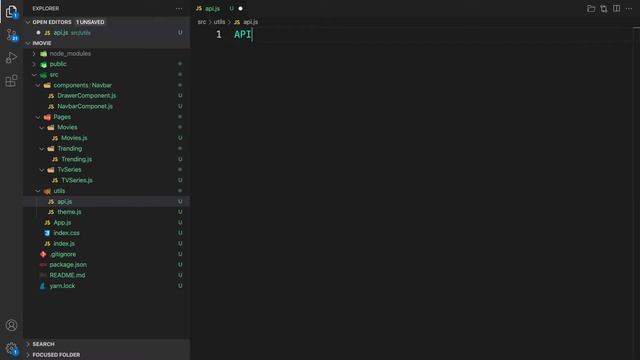Viewport: 640px width, 360px height.
Task: Collapse the Trending folder
Action: coord(42,149)
